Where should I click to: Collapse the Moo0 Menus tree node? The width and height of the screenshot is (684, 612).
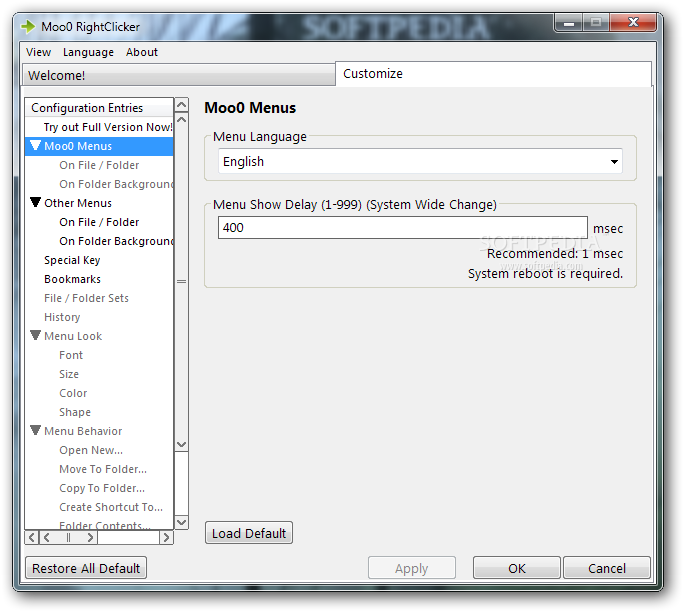[x=36, y=145]
